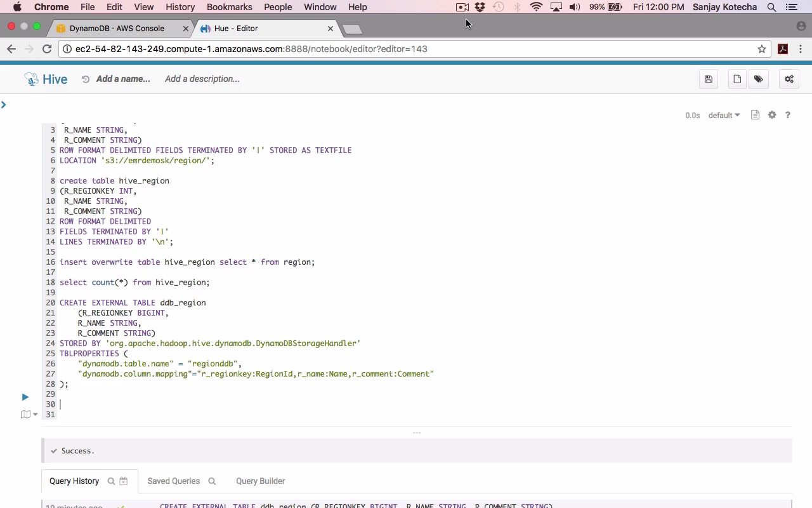
Task: Open the default database dropdown
Action: [x=724, y=116]
